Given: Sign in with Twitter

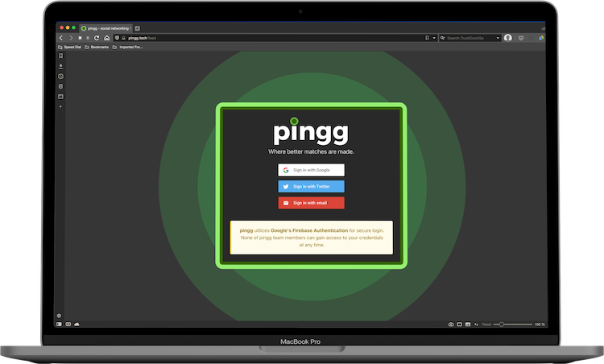Looking at the screenshot, I should (311, 187).
